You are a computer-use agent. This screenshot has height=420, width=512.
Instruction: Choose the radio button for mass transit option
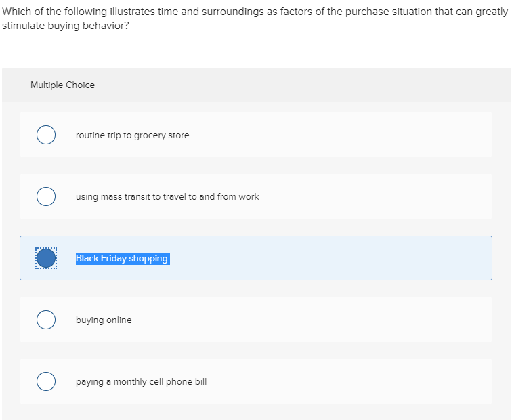pos(46,196)
